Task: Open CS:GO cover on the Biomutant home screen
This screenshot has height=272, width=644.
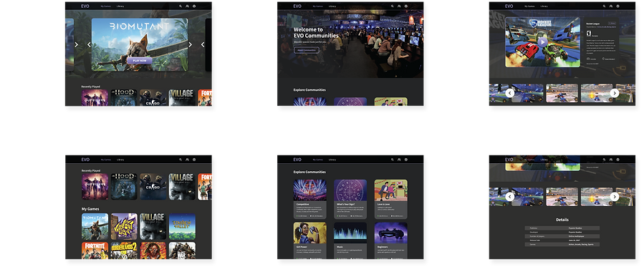Action: (153, 97)
